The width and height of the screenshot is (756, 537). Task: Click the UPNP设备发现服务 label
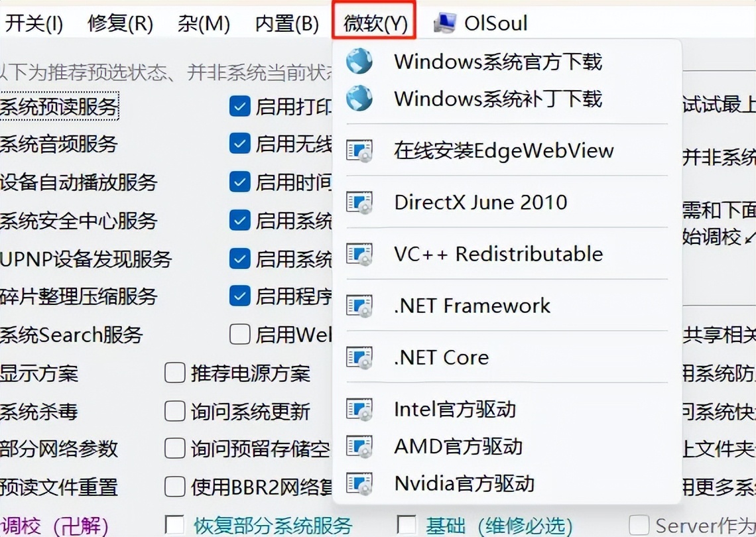tap(86, 259)
